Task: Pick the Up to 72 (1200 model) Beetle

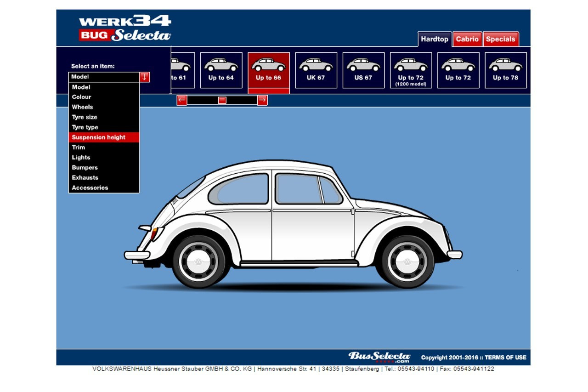Action: (x=411, y=70)
